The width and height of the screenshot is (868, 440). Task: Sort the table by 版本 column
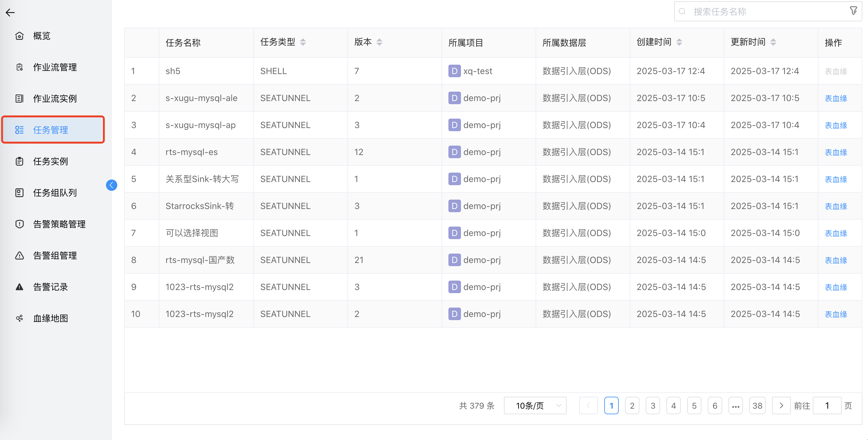[379, 42]
